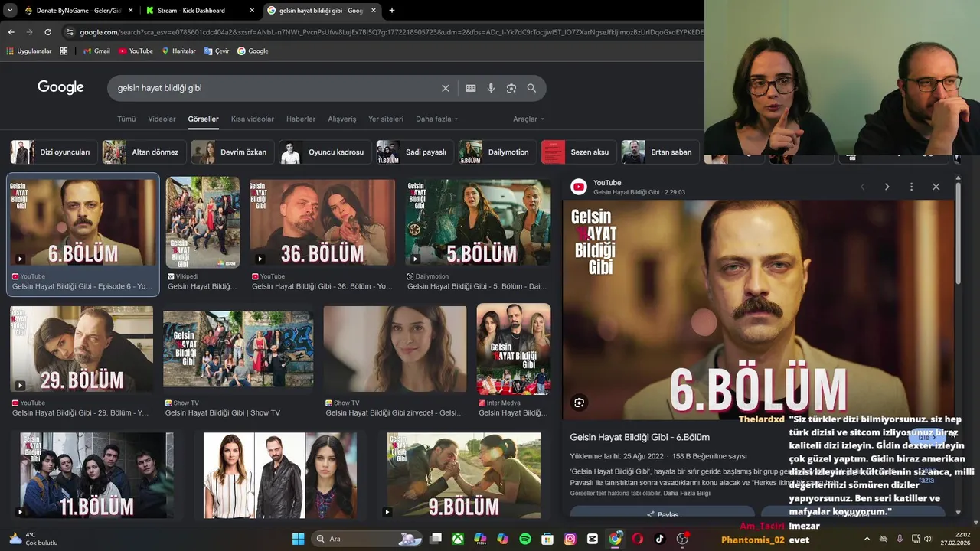The height and width of the screenshot is (551, 980).
Task: Close the Kick Dashboard browser tab
Action: [x=253, y=11]
